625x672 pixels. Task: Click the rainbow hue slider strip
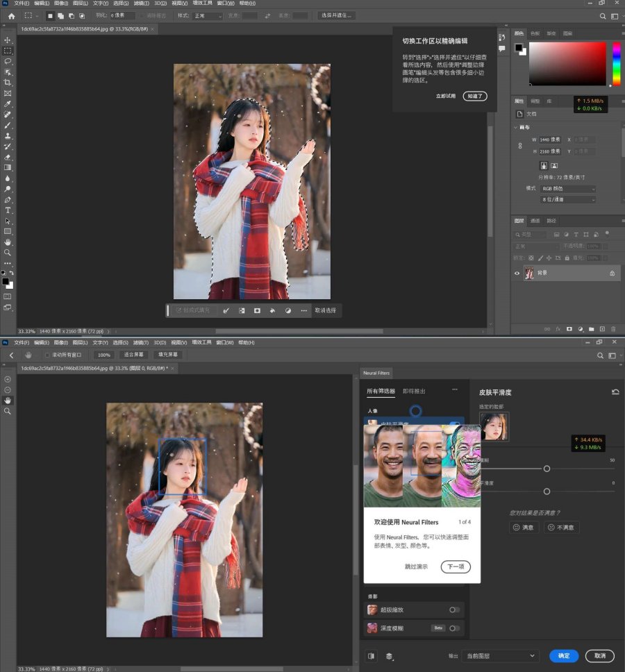coord(615,63)
